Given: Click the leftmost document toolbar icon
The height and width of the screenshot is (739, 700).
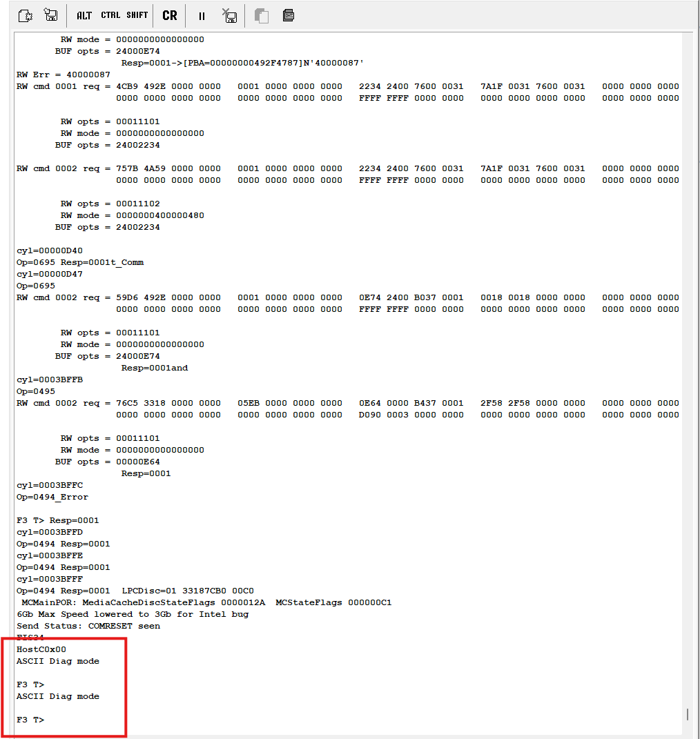Looking at the screenshot, I should tap(25, 15).
